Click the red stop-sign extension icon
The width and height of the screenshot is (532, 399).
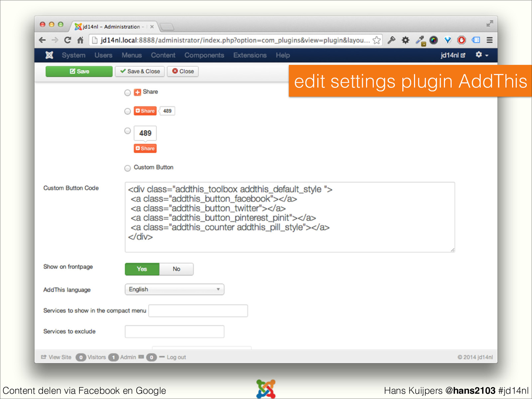coord(462,40)
